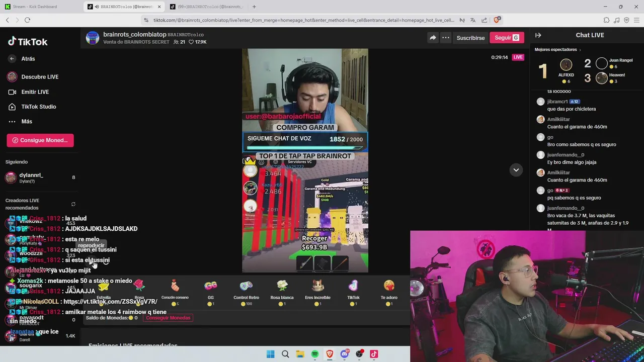Click the browser share page icon

(484, 20)
